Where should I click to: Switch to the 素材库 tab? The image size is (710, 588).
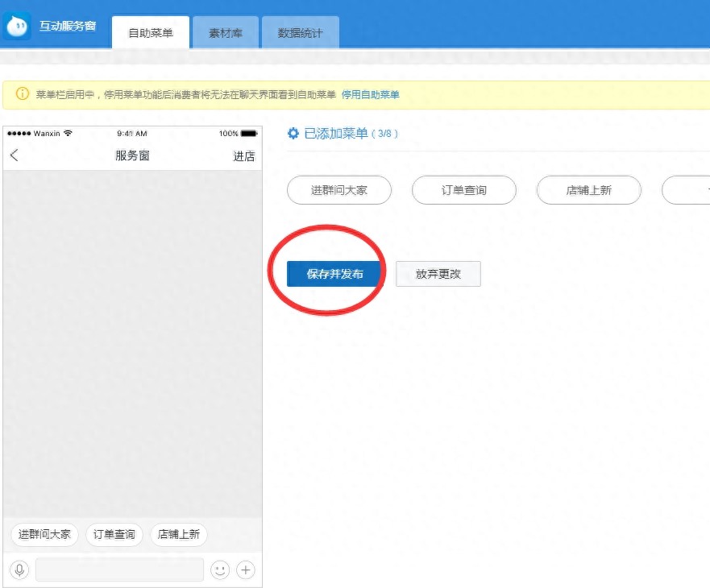pos(225,31)
